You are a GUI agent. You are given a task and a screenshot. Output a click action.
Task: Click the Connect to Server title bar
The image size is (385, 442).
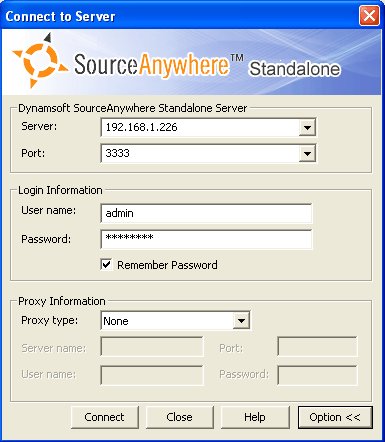coord(180,16)
